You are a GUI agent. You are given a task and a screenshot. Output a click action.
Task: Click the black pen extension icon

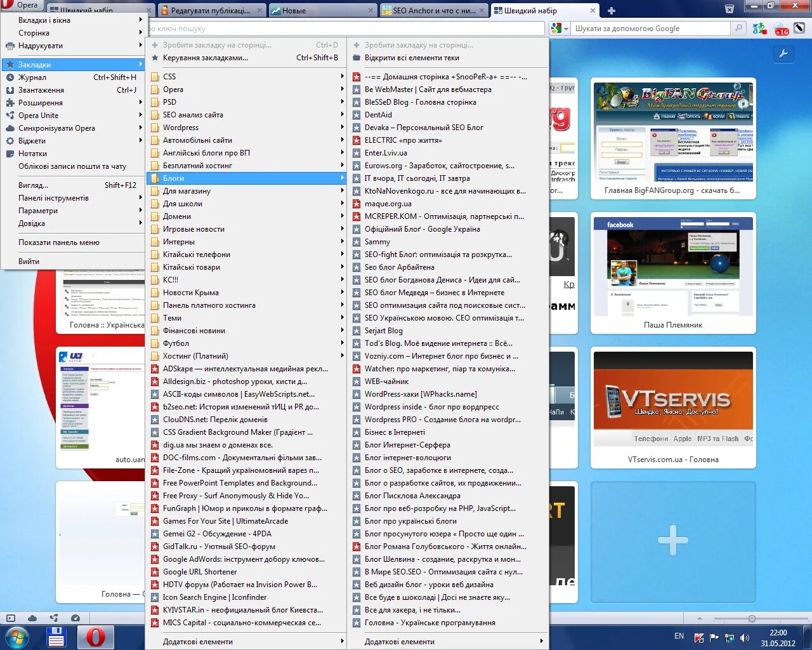click(799, 28)
